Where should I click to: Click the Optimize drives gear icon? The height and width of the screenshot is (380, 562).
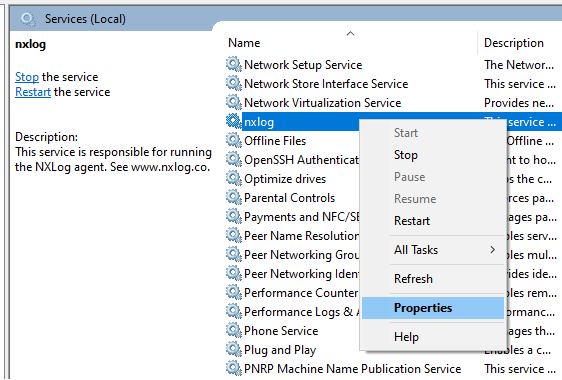[234, 179]
